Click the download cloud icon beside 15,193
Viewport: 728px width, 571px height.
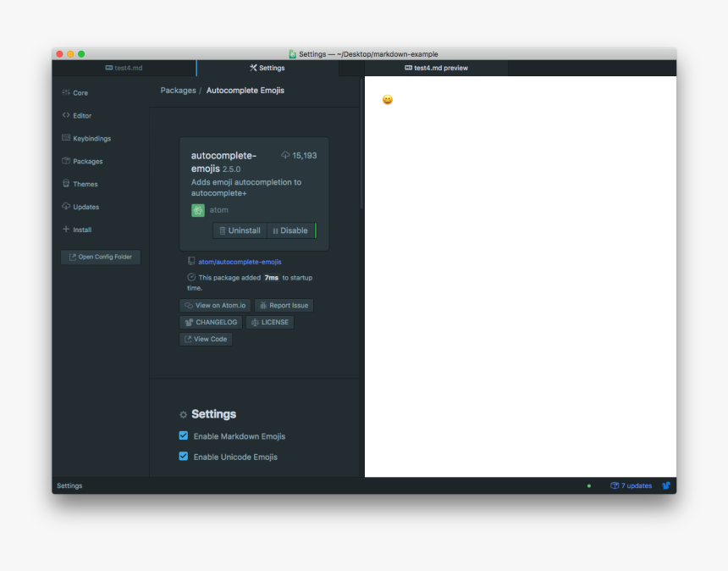point(285,155)
